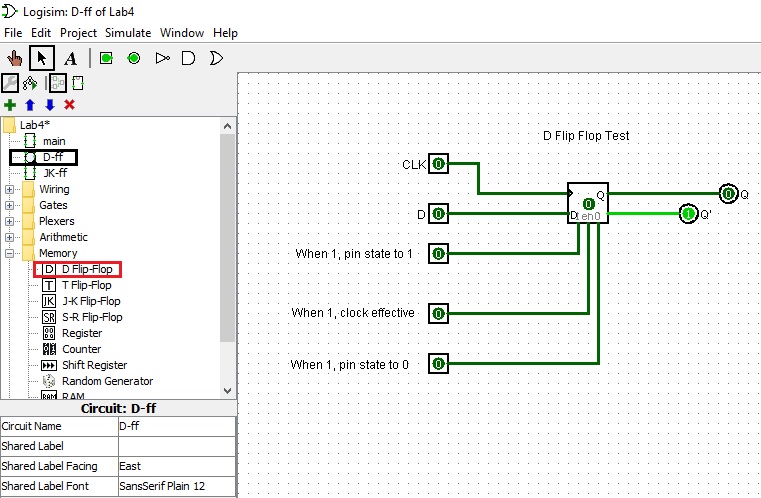Pick the AND gate tool

tap(188, 59)
